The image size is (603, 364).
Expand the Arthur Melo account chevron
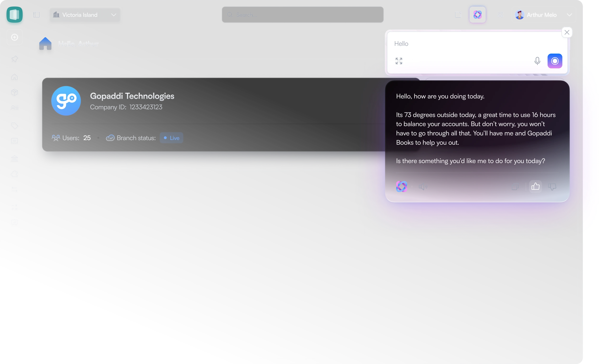570,15
